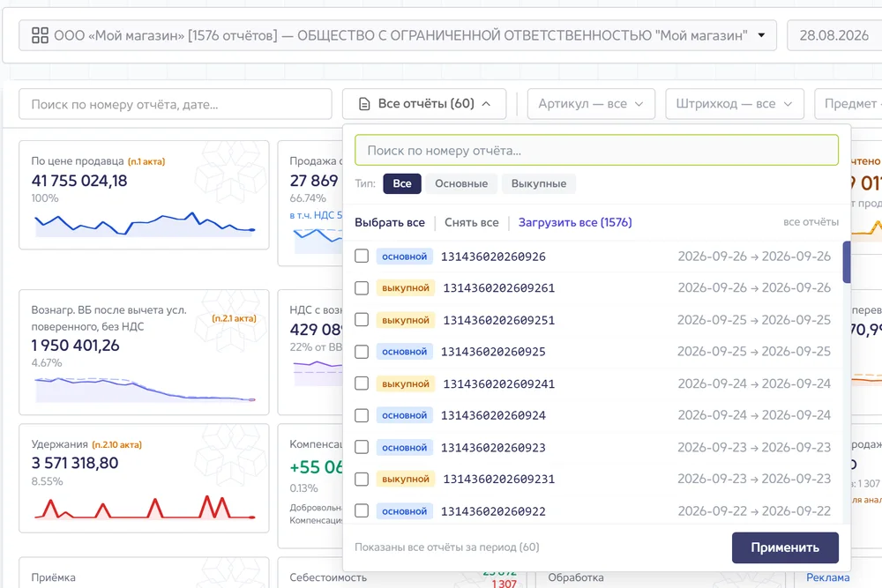The image size is (882, 588).
Task: Open the Штрихкод — все dropdown
Action: (735, 104)
